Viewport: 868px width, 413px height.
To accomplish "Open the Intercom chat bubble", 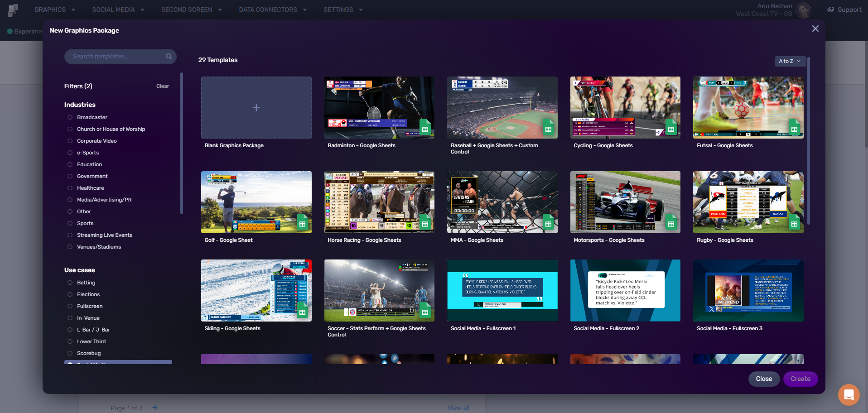I will pos(849,394).
